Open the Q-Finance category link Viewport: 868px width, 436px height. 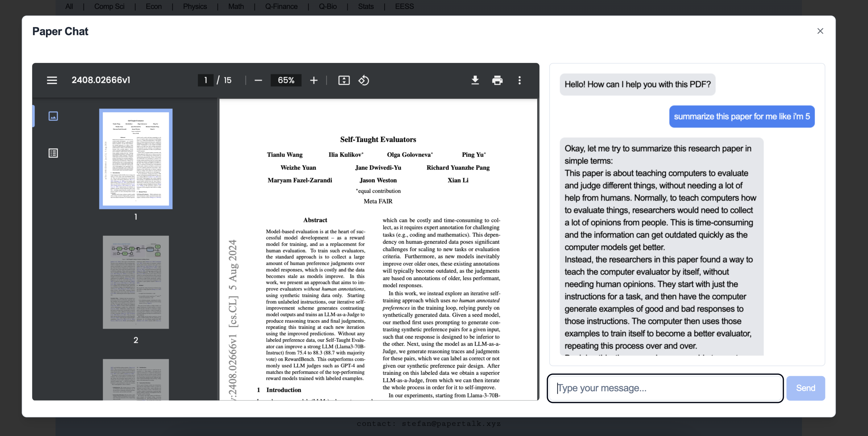tap(281, 6)
